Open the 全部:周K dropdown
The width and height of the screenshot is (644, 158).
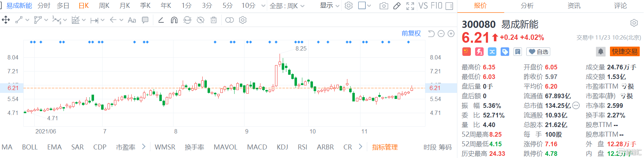pyautogui.click(x=287, y=6)
